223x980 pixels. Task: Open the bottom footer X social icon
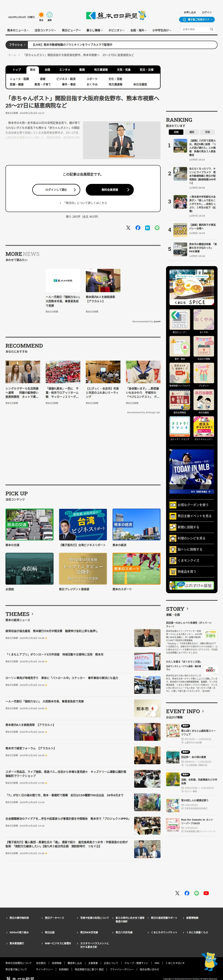click(x=177, y=893)
